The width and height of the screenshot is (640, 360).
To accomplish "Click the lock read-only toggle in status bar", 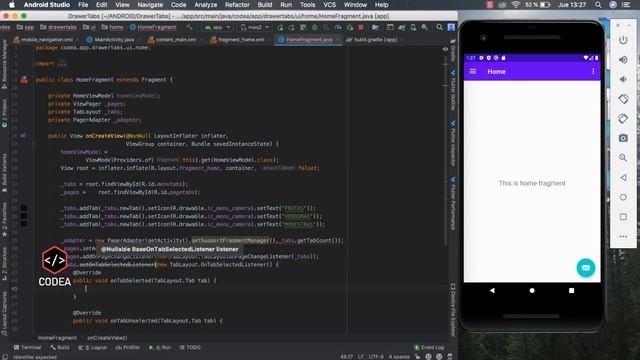I will (x=418, y=357).
